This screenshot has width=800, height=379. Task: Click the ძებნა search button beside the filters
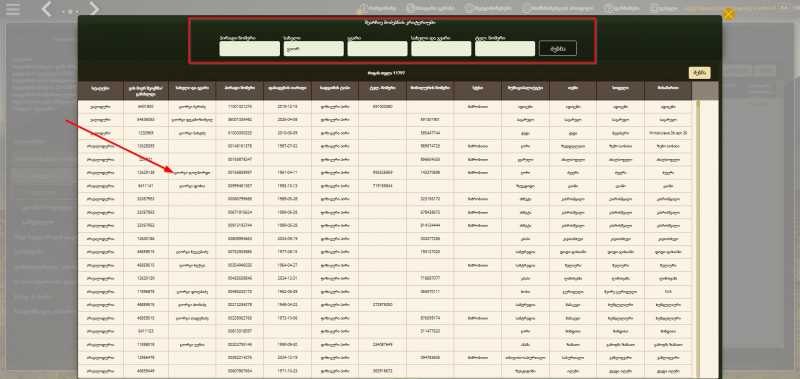(x=558, y=48)
